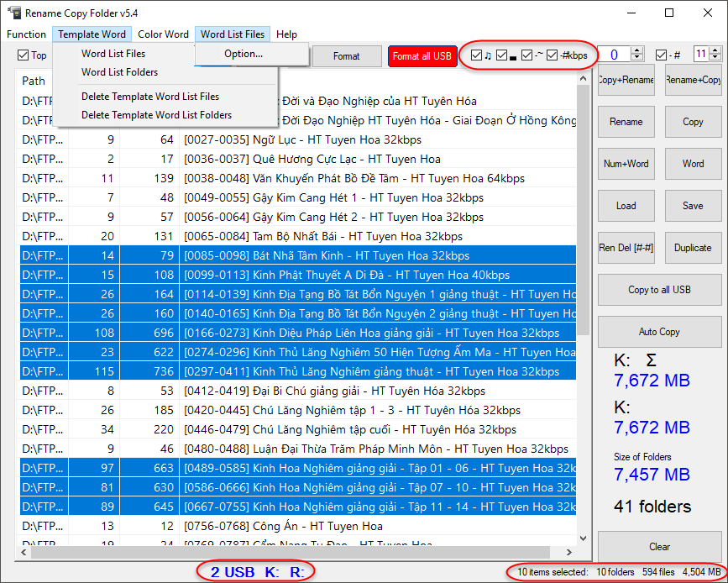
Task: Select row Tam Bộ Nhất Bái
Action: pos(297,236)
